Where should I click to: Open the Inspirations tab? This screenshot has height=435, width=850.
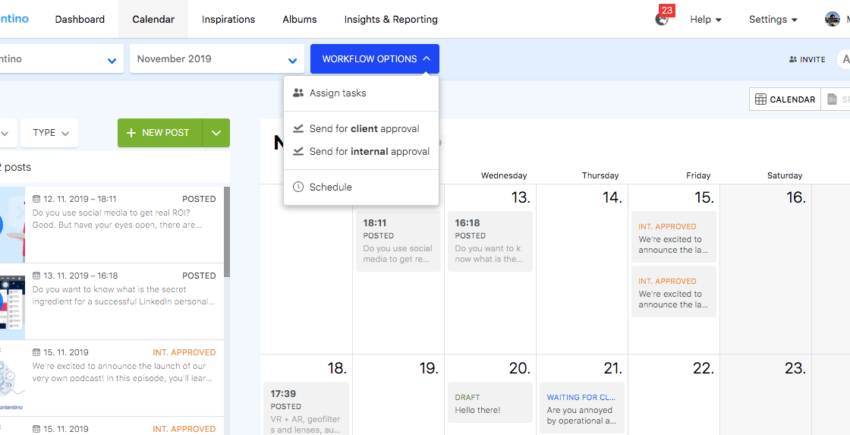pos(228,19)
